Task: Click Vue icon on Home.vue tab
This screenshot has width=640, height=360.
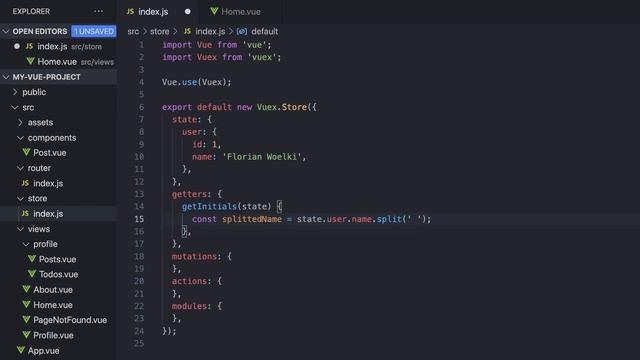Action: point(214,11)
